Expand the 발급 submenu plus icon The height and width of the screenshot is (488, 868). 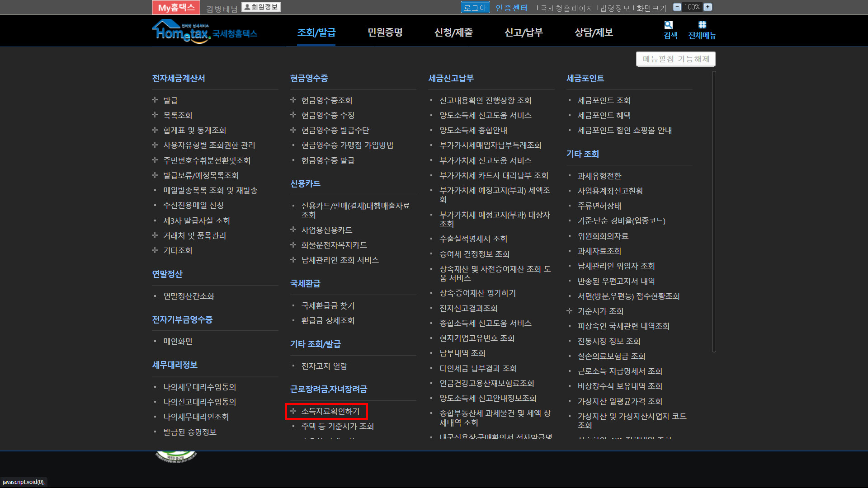155,100
